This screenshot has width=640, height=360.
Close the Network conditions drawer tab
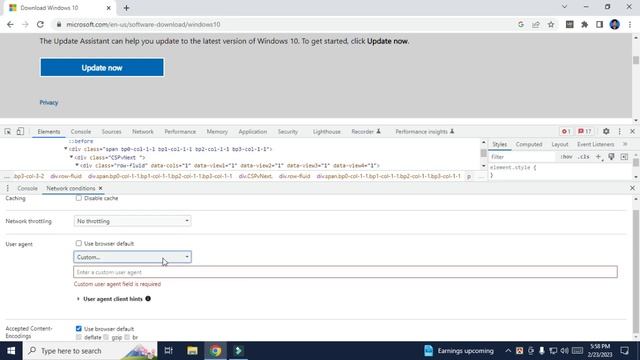click(x=100, y=188)
